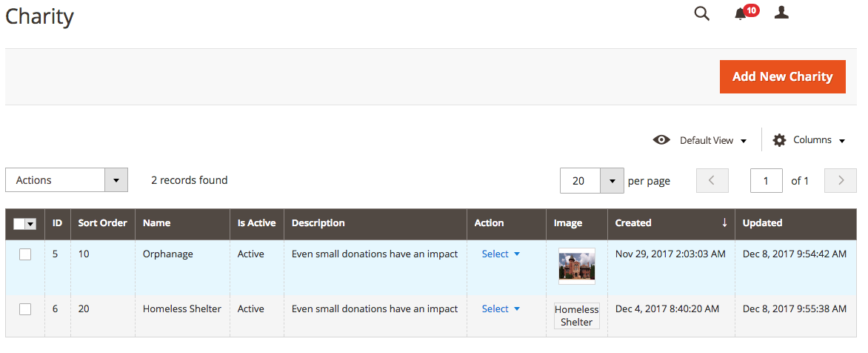Open the per page count dropdown arrow
Viewport: 868px width, 353px height.
(x=612, y=181)
